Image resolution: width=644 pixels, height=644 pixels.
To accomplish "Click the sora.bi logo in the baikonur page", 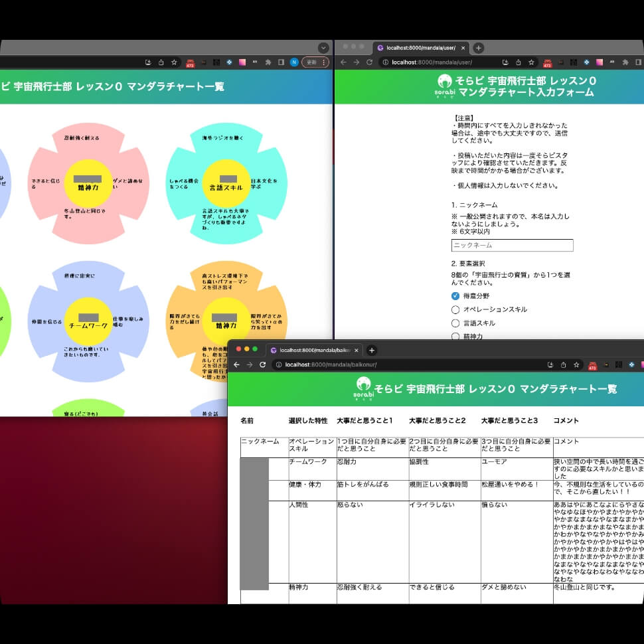I will pos(362,389).
